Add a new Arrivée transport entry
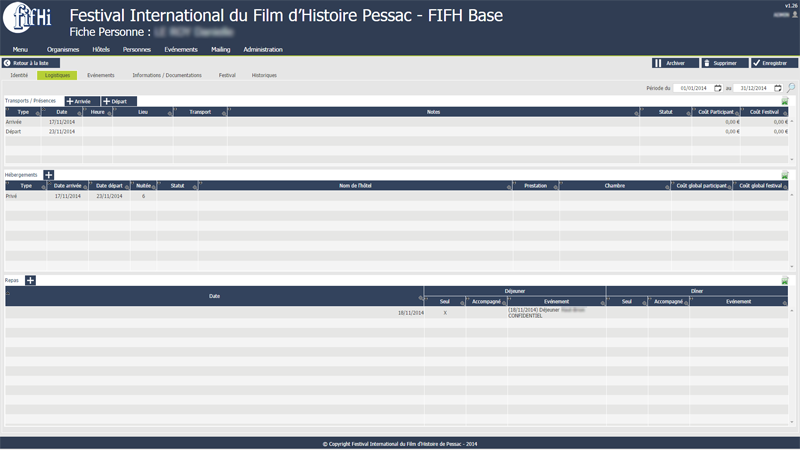The width and height of the screenshot is (800, 450). 82,101
